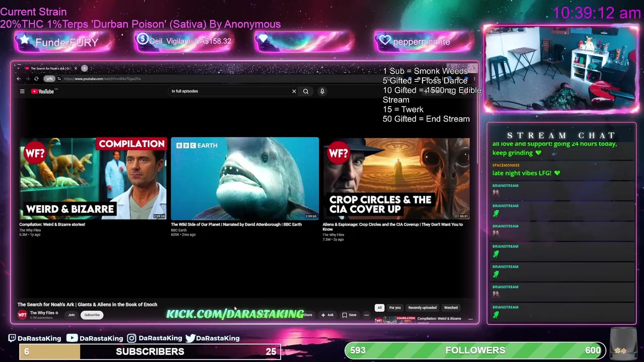Open The Why Files channel avatar
Screen dimensions: 644x362
22,315
